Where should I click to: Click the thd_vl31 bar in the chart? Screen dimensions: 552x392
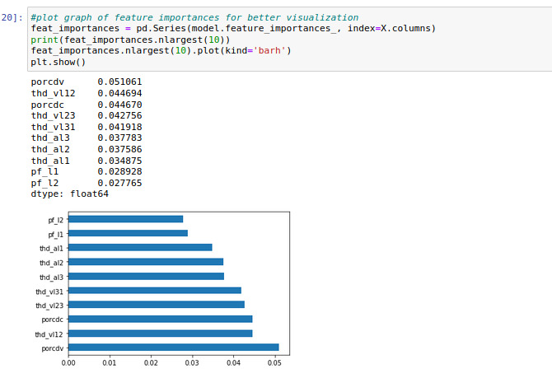[154, 290]
